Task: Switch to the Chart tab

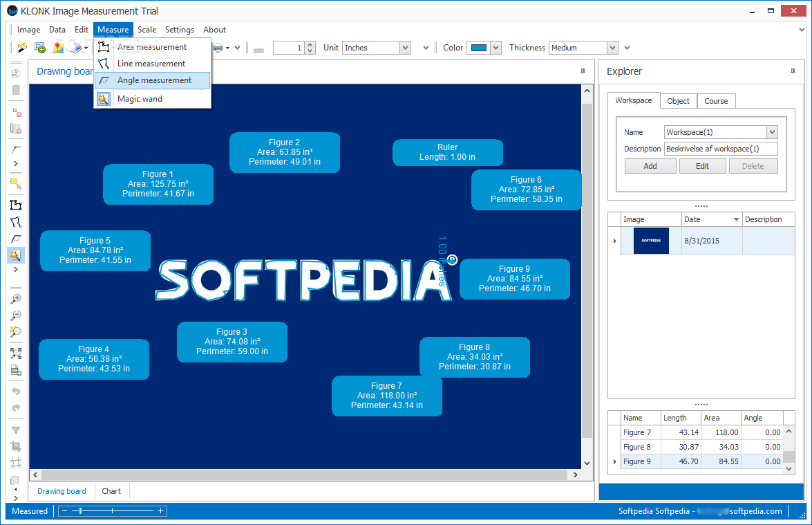Action: tap(111, 491)
